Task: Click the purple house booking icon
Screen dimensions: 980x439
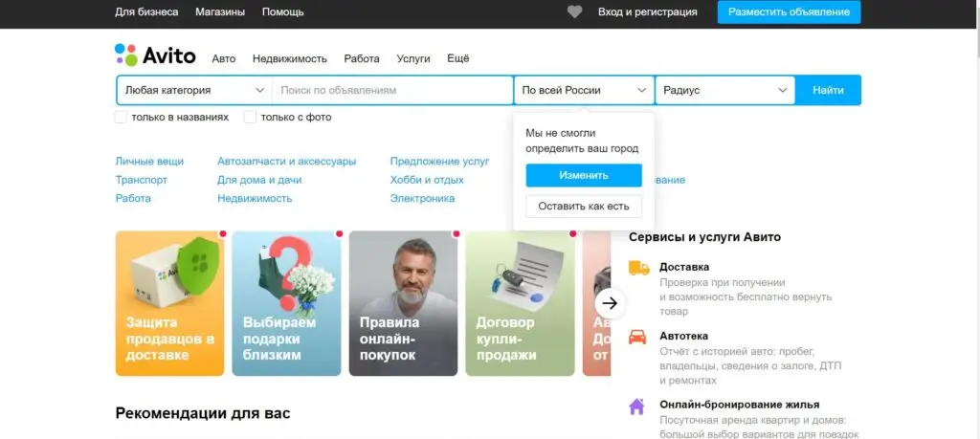Action: pos(637,406)
